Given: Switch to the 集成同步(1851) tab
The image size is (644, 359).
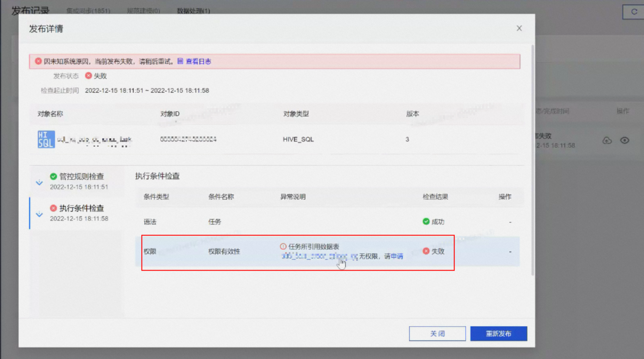Looking at the screenshot, I should coord(88,11).
